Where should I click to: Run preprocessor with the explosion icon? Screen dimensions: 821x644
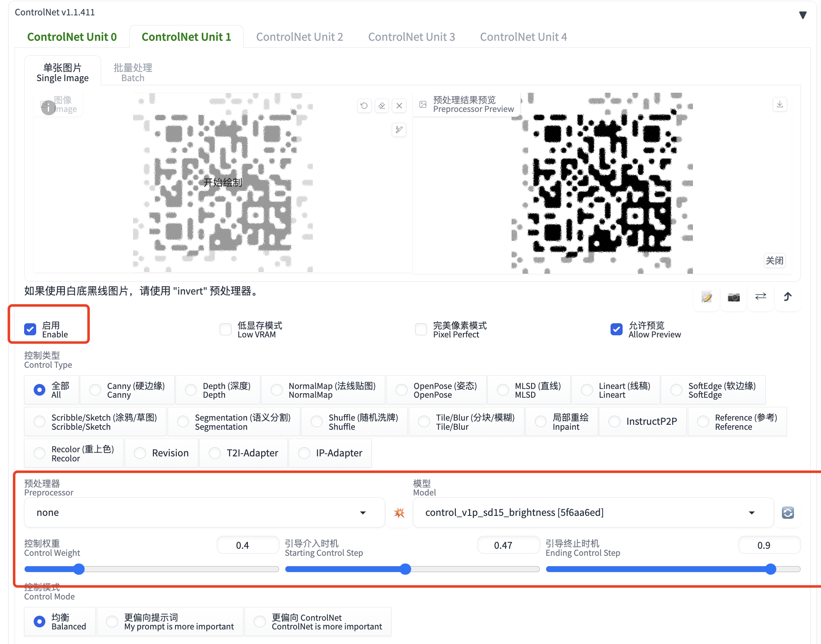click(399, 513)
